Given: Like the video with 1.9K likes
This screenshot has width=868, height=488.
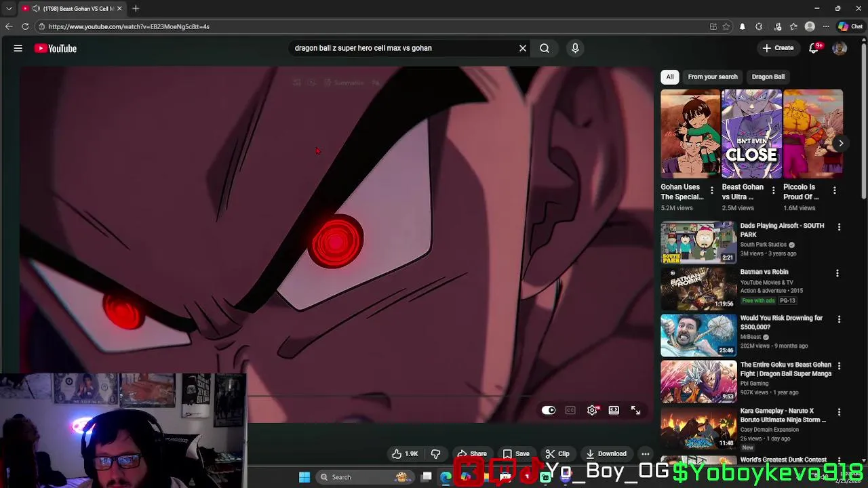Looking at the screenshot, I should pos(404,453).
